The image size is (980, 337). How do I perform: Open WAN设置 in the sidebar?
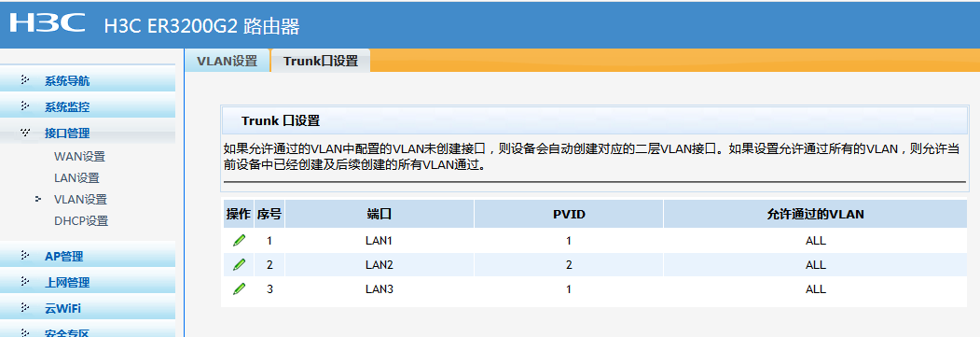79,156
